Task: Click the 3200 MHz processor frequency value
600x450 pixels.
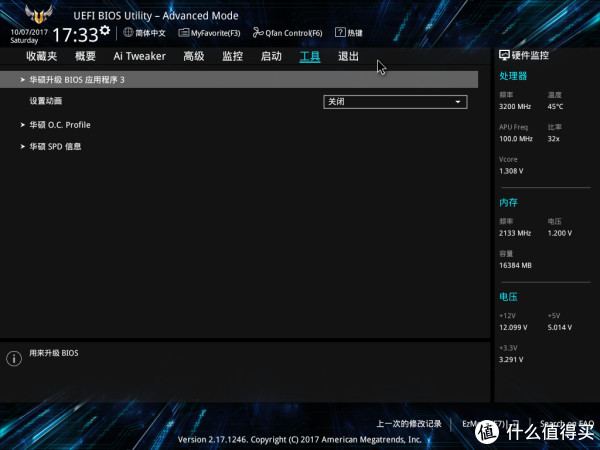Action: [515, 106]
